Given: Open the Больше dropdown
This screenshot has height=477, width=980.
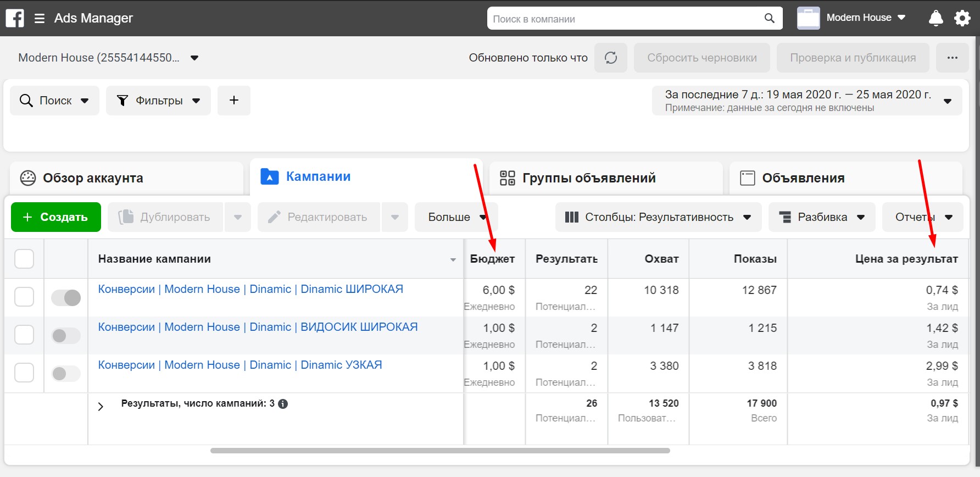Looking at the screenshot, I should coord(456,217).
